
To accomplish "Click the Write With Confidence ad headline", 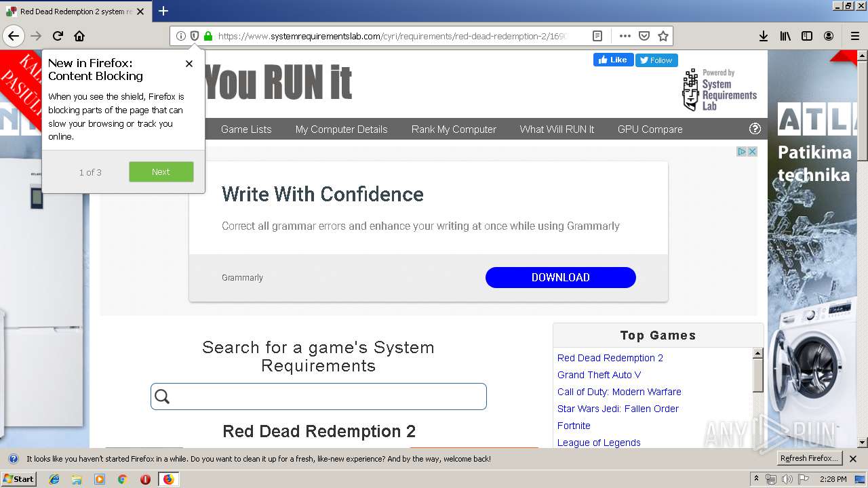I will [x=323, y=195].
